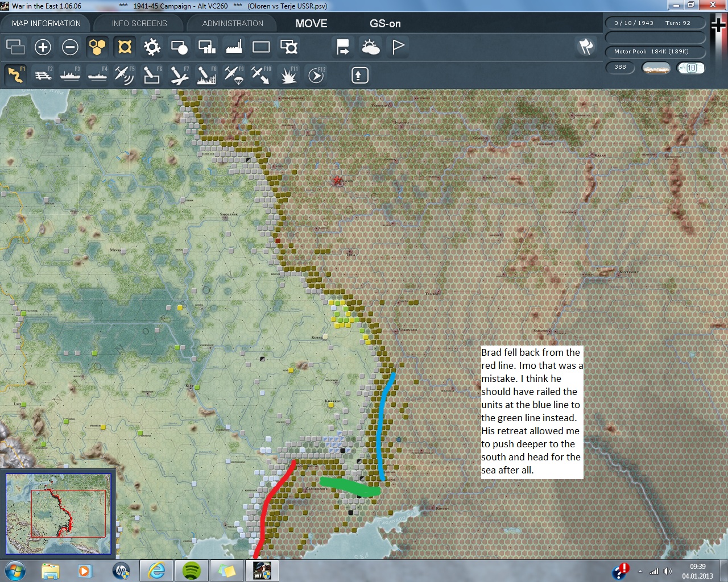Open the volume control in system tray

click(668, 571)
